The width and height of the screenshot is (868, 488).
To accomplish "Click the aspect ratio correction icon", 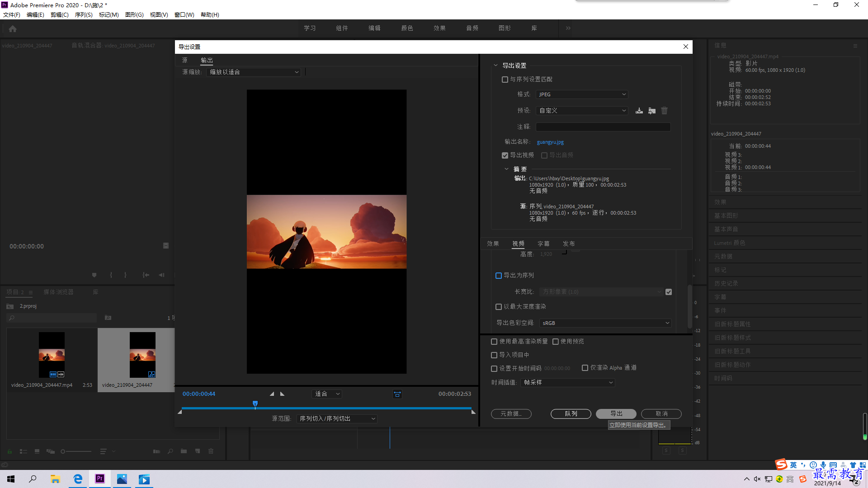I will pyautogui.click(x=397, y=394).
